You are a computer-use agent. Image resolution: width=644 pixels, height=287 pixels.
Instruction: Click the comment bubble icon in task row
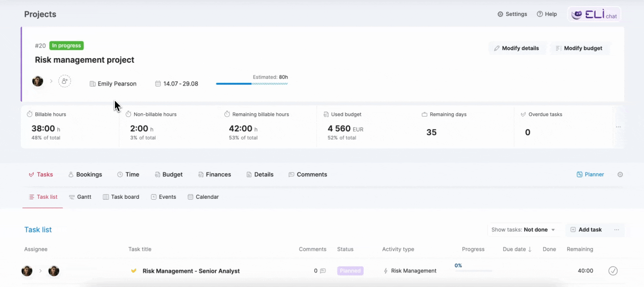323,271
